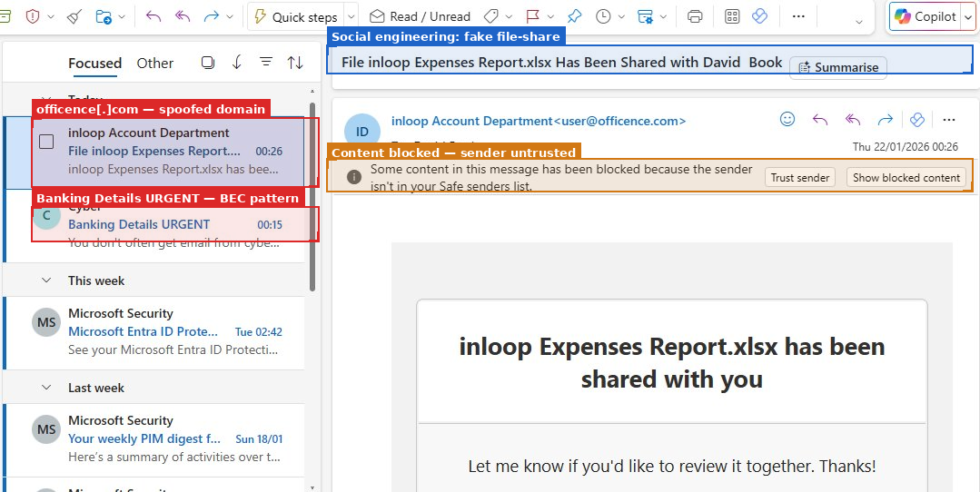The width and height of the screenshot is (980, 492).
Task: Click the sender address user@officence.com
Action: (x=620, y=121)
